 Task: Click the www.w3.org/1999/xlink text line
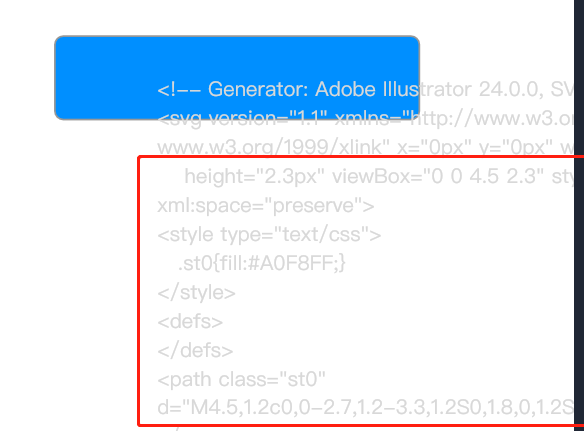pos(365,148)
